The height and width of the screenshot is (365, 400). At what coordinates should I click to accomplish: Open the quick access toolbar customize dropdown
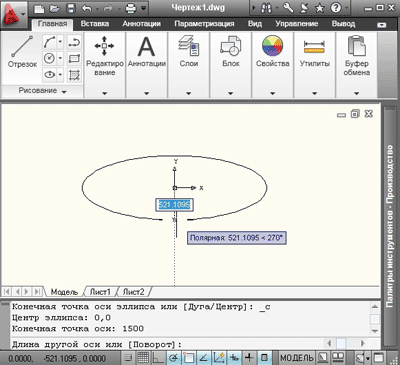pos(144,8)
